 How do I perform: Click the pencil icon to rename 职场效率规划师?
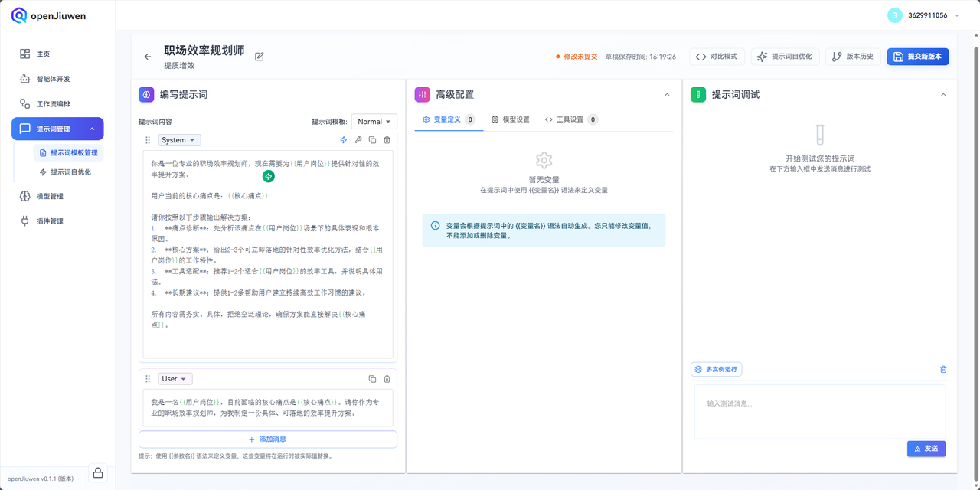coord(259,56)
